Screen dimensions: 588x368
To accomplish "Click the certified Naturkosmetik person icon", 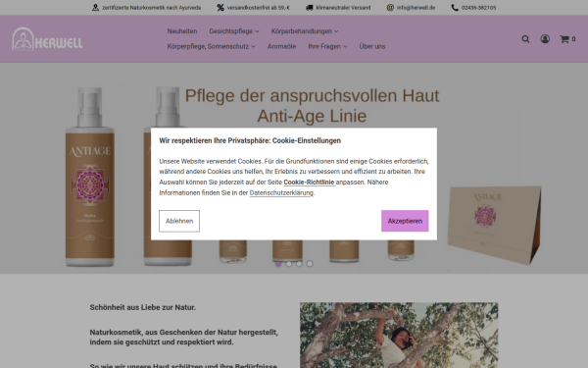I will pos(95,8).
